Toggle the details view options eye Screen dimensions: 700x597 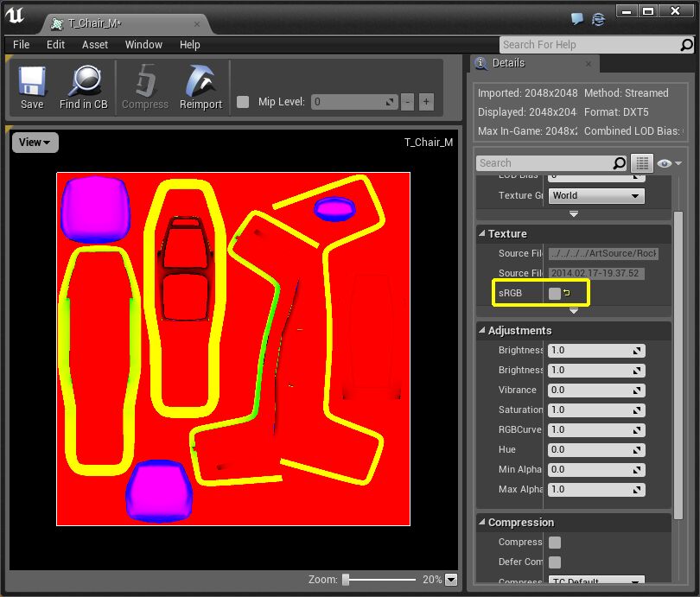tap(665, 163)
